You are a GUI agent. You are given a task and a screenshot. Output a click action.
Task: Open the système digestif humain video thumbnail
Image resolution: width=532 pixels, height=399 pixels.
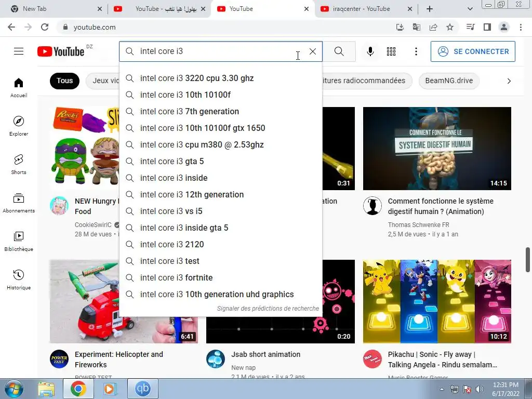437,149
